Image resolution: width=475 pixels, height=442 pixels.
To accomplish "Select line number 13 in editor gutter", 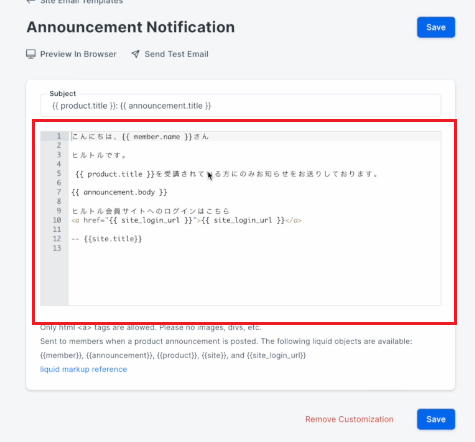I will coord(57,248).
